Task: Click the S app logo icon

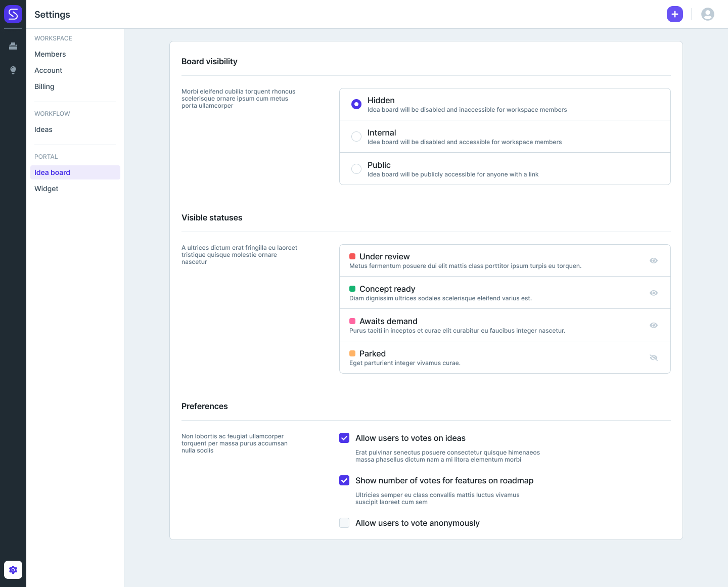Action: (x=13, y=14)
